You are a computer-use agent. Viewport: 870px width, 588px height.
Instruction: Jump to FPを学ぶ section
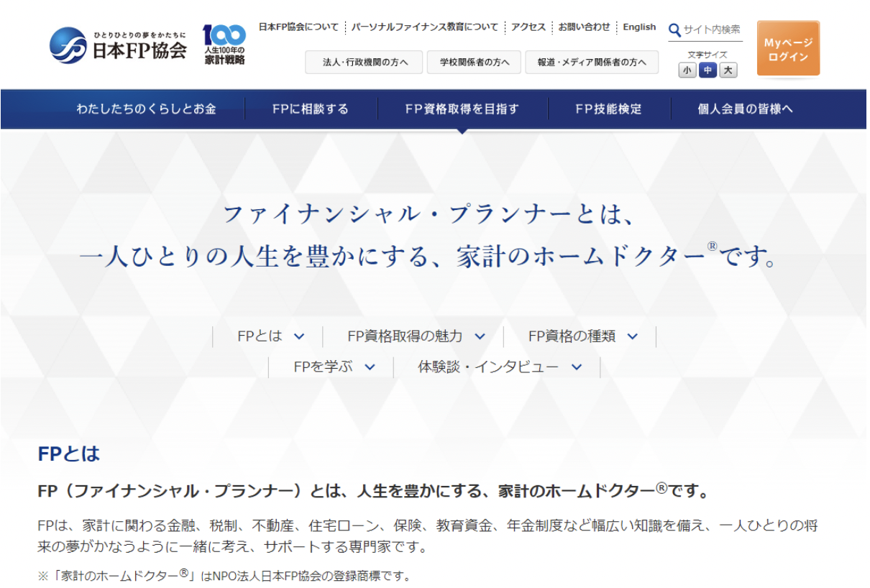click(x=334, y=367)
